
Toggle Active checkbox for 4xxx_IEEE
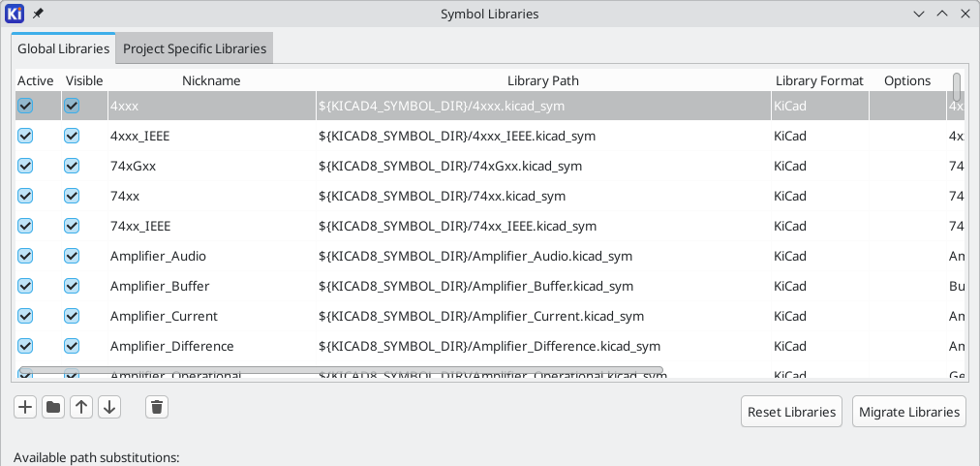[25, 136]
